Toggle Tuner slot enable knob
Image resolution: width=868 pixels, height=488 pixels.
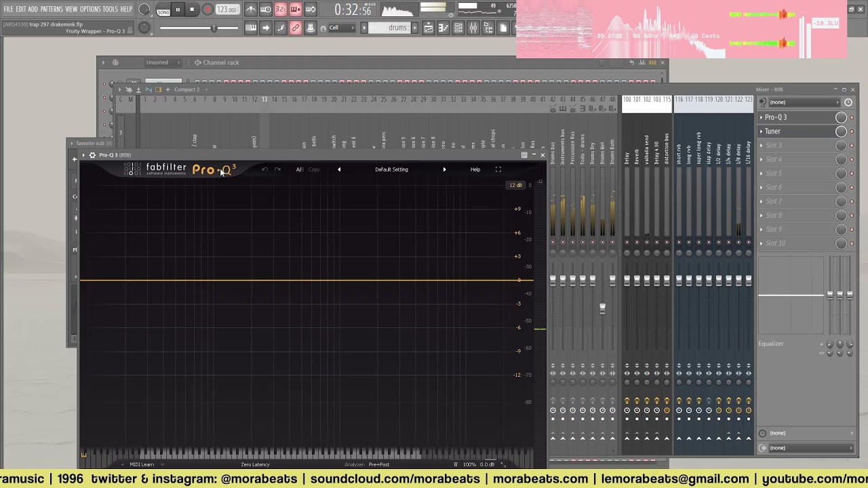pyautogui.click(x=841, y=131)
